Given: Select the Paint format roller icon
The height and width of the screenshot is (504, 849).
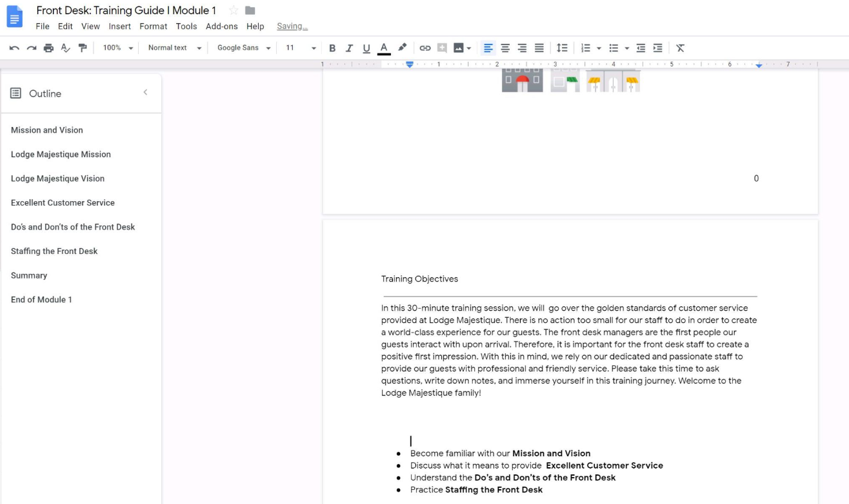Looking at the screenshot, I should [x=83, y=48].
